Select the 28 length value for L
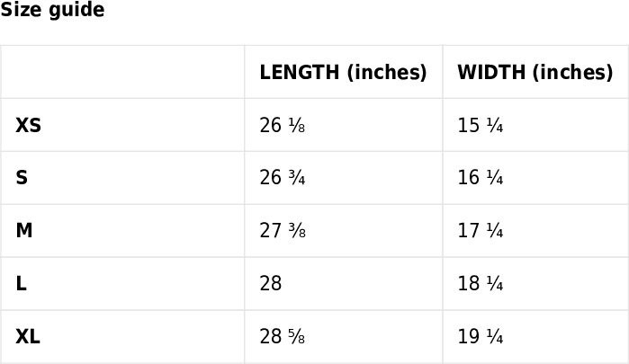Viewport: 629px width, 364px height. click(x=271, y=283)
